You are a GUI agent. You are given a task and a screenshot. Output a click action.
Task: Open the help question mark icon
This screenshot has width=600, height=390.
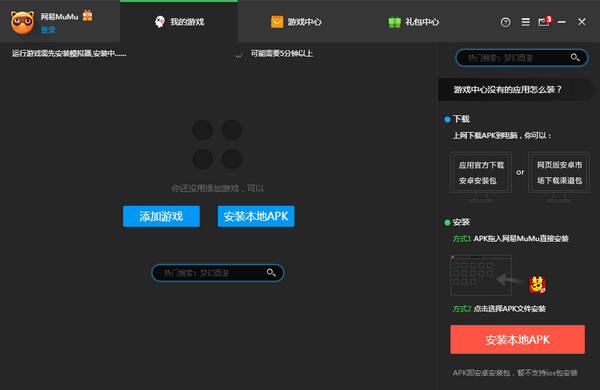pos(505,23)
